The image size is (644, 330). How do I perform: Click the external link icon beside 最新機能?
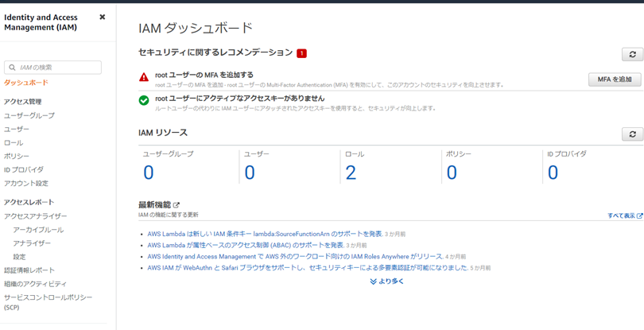click(177, 204)
